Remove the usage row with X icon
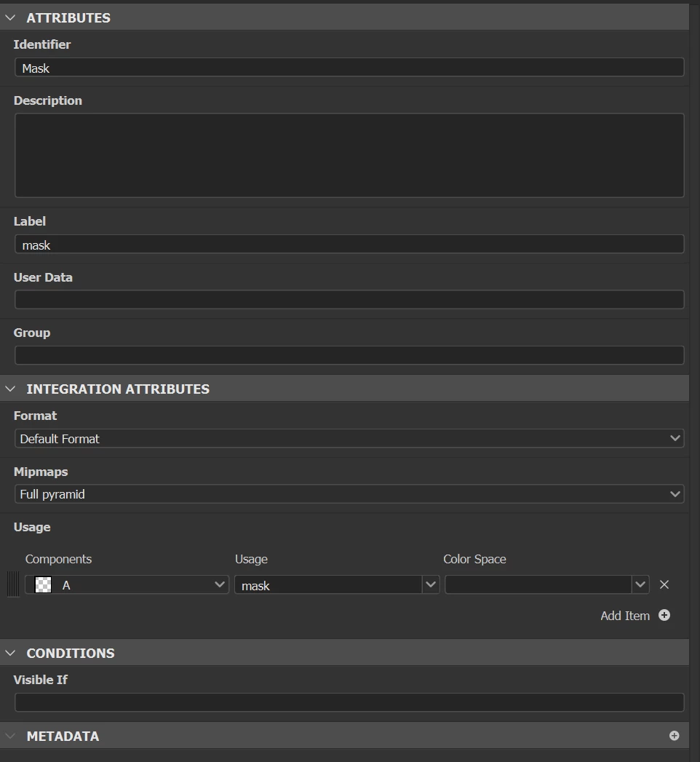Viewport: 700px width, 762px height. (664, 584)
